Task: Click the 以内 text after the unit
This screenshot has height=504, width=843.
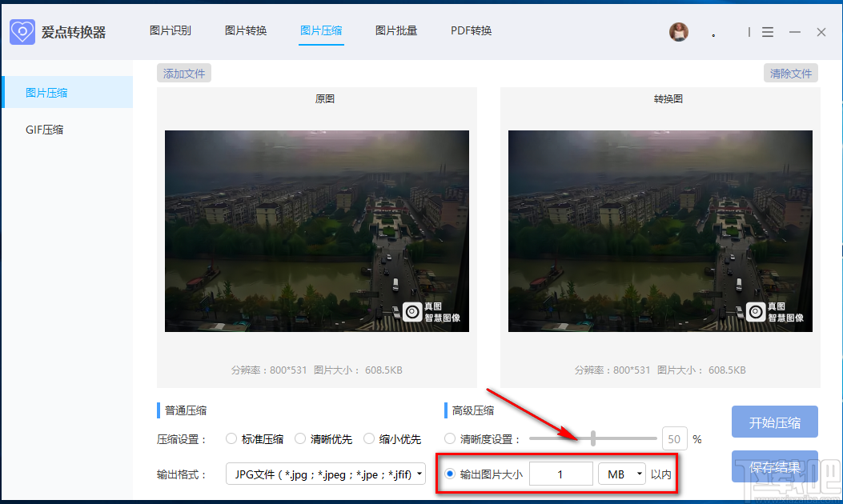Action: pyautogui.click(x=660, y=474)
